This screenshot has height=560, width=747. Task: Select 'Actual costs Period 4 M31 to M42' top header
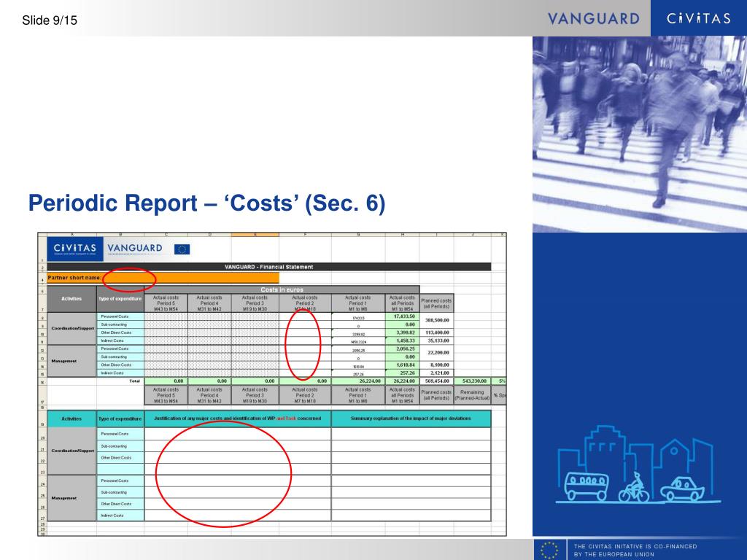pyautogui.click(x=209, y=303)
